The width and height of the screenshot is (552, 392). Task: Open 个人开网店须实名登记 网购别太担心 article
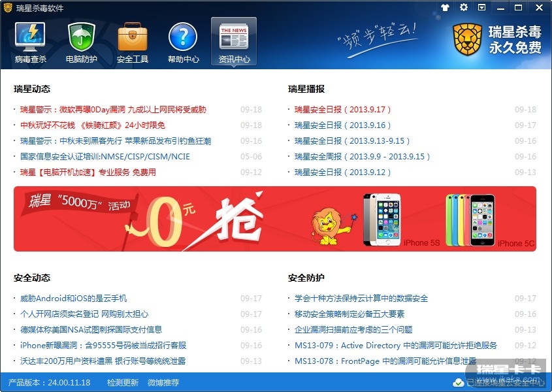84,314
